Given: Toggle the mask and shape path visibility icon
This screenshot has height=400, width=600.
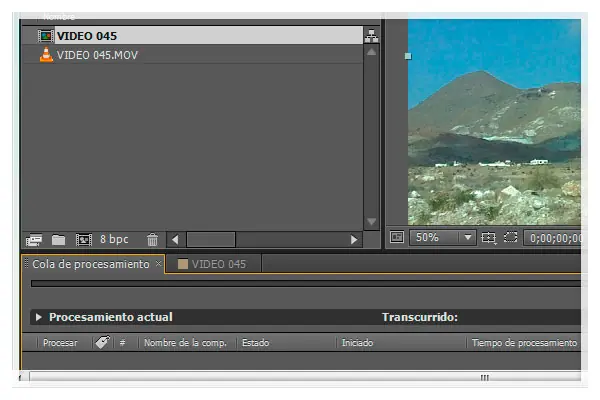Looking at the screenshot, I should point(510,237).
